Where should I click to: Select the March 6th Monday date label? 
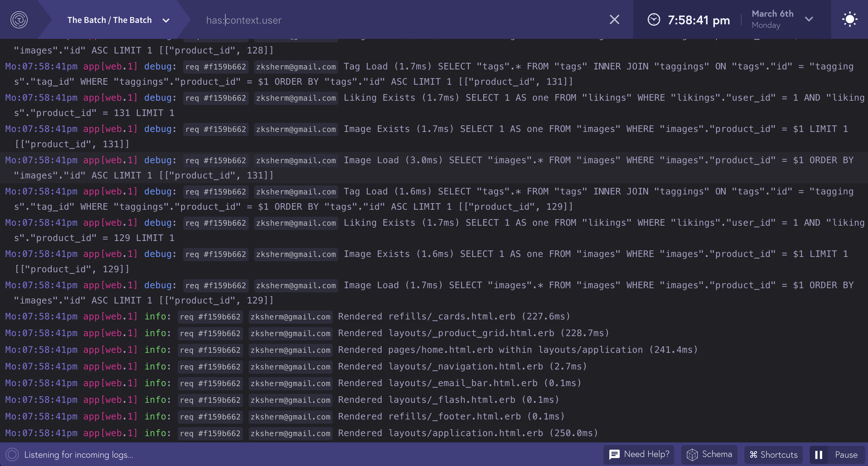pyautogui.click(x=773, y=19)
